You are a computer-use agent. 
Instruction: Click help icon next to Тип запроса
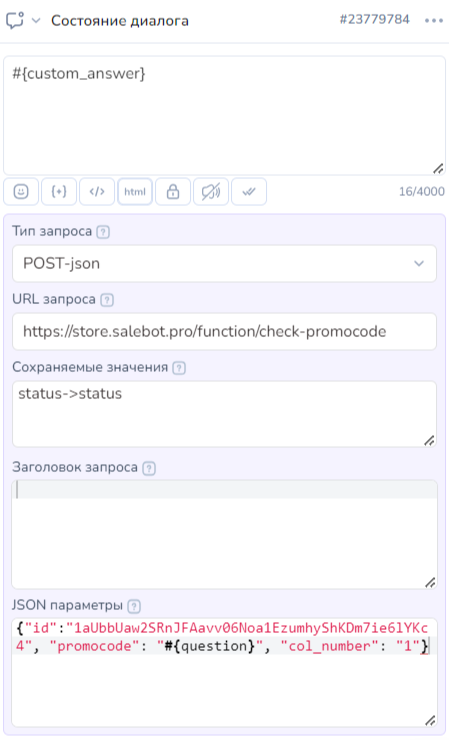(103, 232)
